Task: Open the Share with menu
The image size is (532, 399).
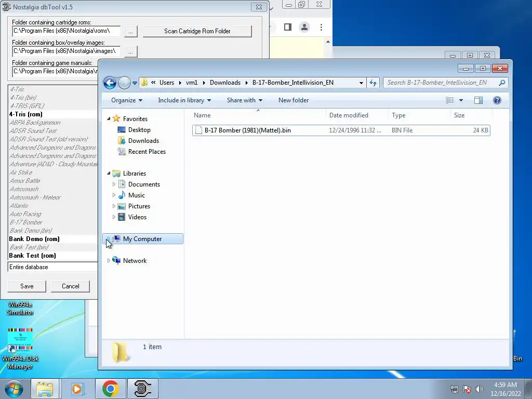Action: [x=244, y=100]
